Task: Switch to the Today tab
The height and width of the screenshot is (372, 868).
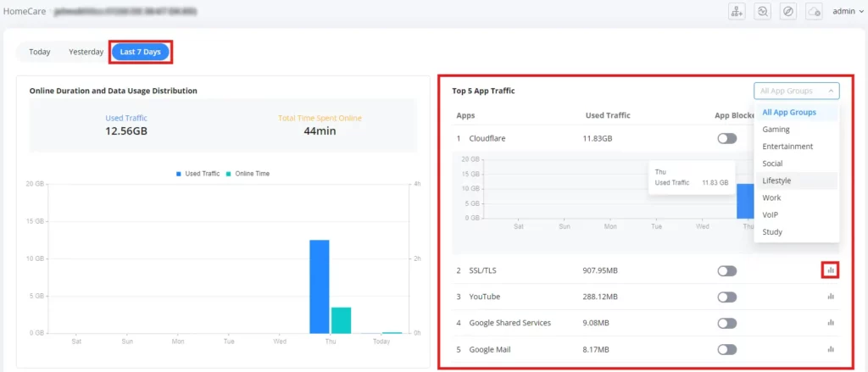Action: [40, 52]
